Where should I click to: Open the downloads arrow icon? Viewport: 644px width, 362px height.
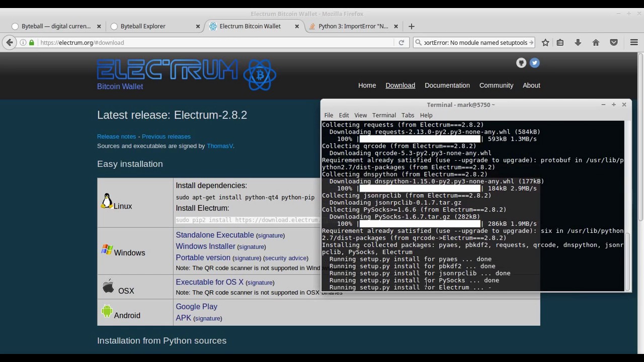click(578, 43)
